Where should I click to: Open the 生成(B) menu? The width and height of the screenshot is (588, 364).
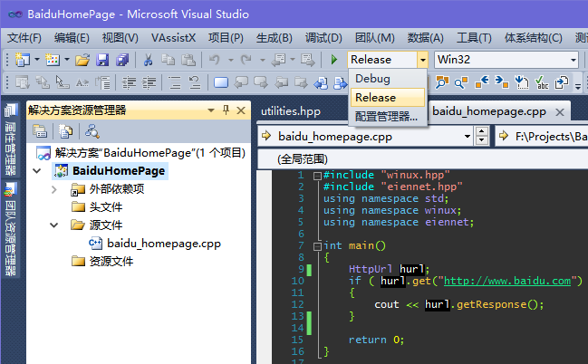point(275,38)
